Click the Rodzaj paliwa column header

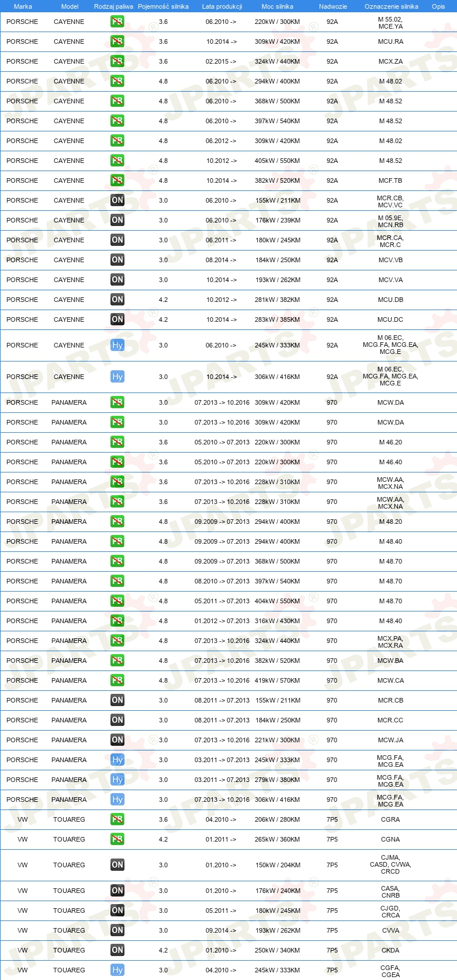point(113,6)
